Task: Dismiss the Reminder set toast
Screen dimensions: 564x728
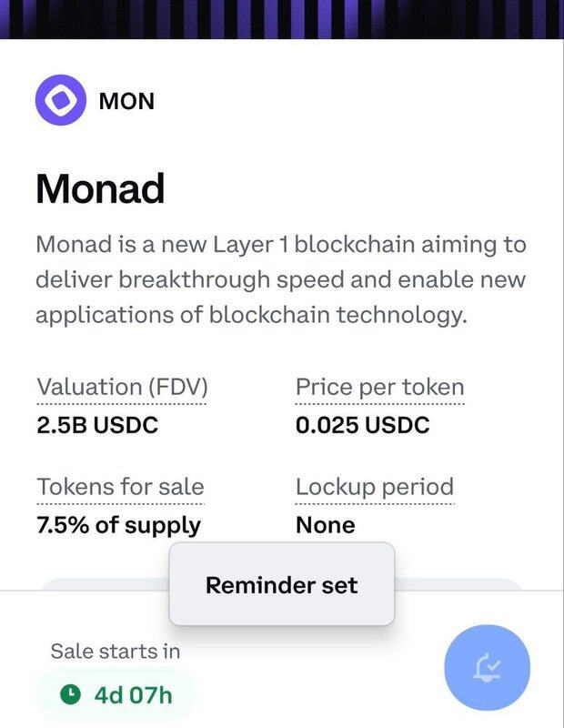Action: [281, 584]
